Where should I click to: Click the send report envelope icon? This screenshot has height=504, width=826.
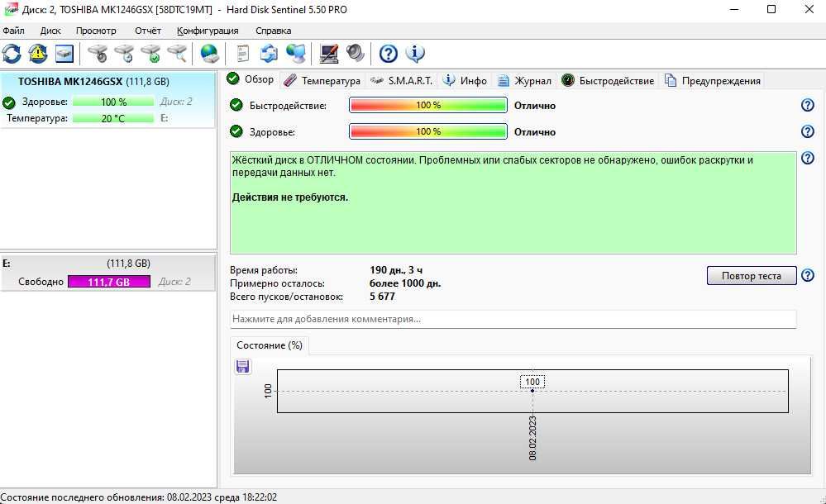click(269, 54)
